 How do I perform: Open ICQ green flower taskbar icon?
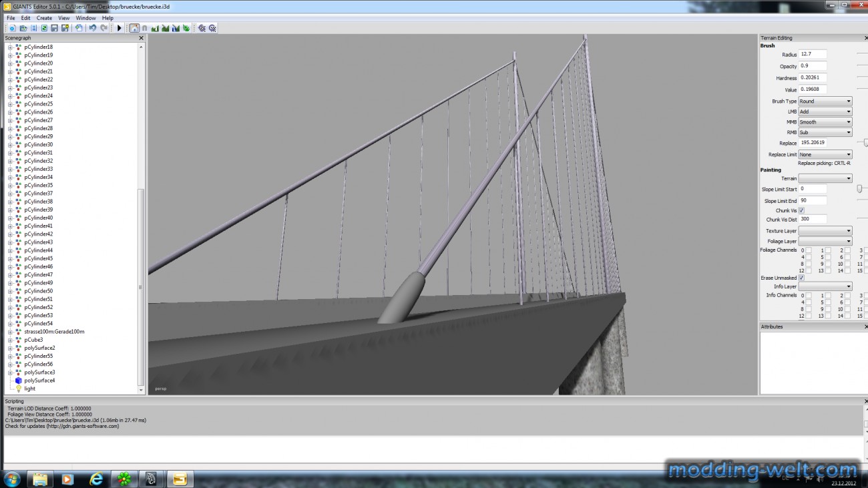click(124, 479)
